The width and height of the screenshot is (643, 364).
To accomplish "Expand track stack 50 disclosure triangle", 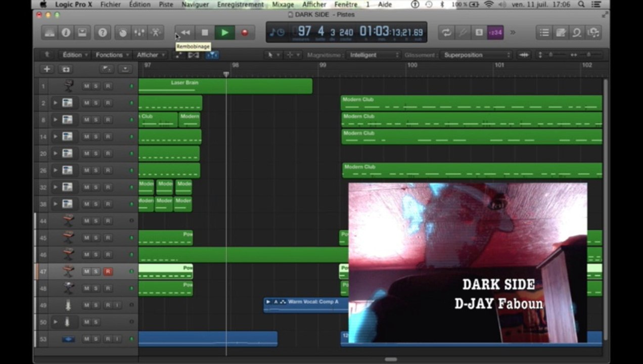I will click(x=56, y=322).
